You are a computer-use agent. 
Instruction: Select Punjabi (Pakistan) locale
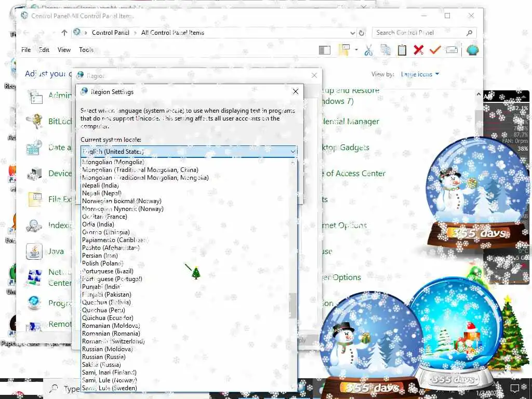tap(185, 295)
